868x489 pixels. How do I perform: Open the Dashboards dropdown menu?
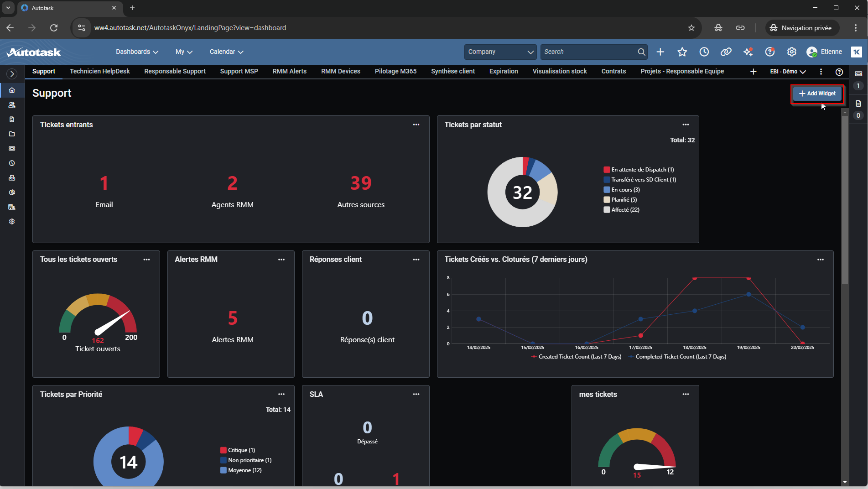point(137,52)
